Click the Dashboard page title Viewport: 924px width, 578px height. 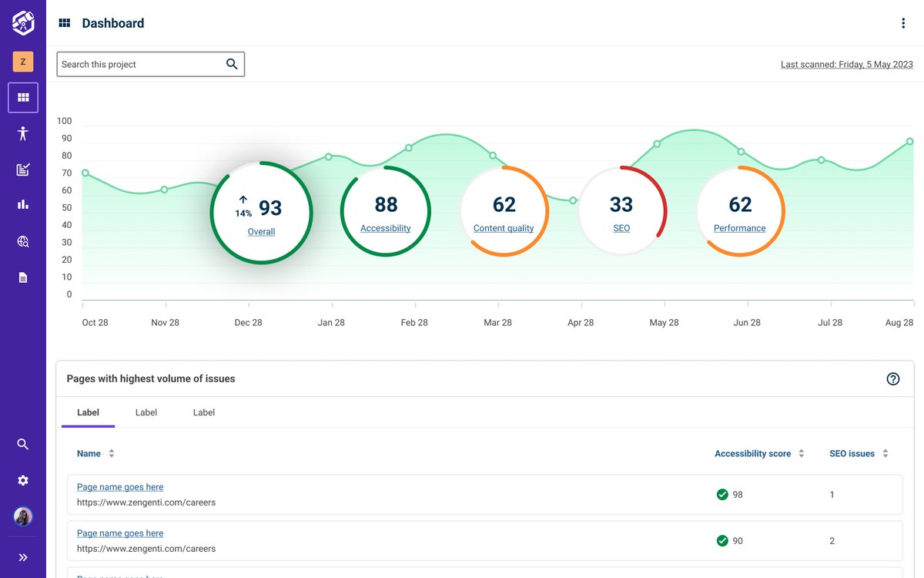click(x=113, y=23)
